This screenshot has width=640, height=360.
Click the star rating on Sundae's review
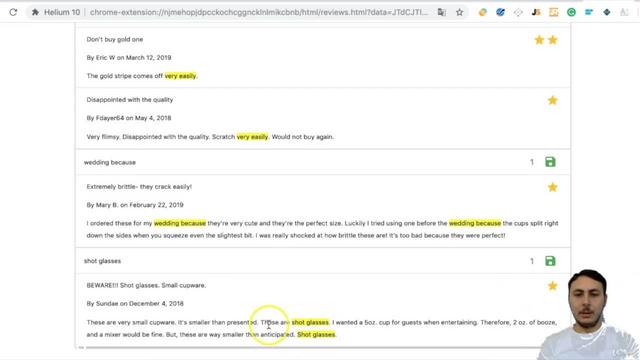(x=553, y=286)
